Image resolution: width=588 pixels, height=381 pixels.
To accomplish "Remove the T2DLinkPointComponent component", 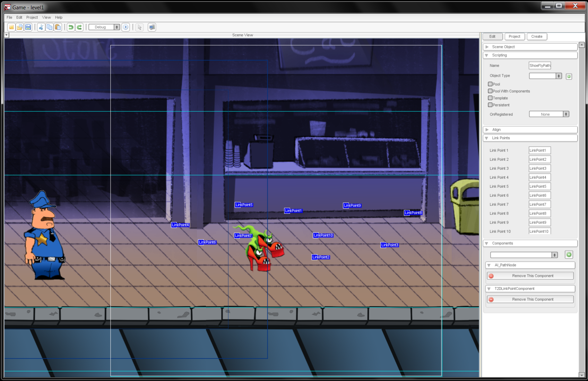I will point(530,299).
